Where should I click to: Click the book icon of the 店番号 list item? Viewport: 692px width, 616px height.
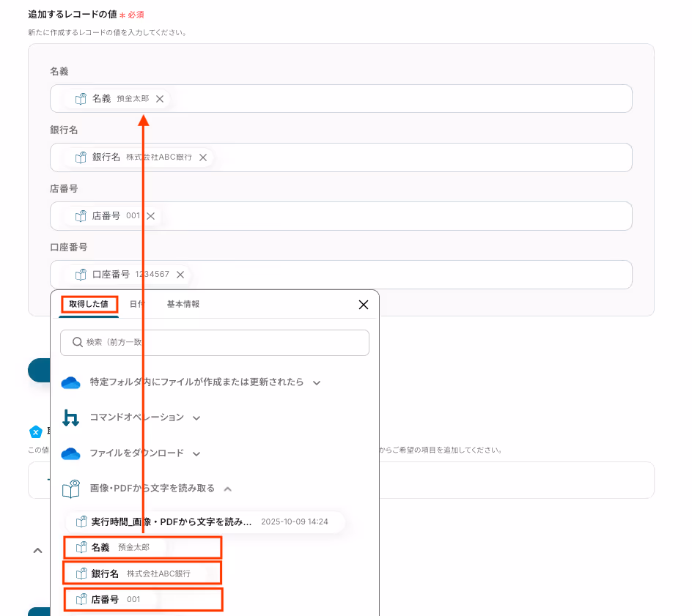tap(81, 600)
